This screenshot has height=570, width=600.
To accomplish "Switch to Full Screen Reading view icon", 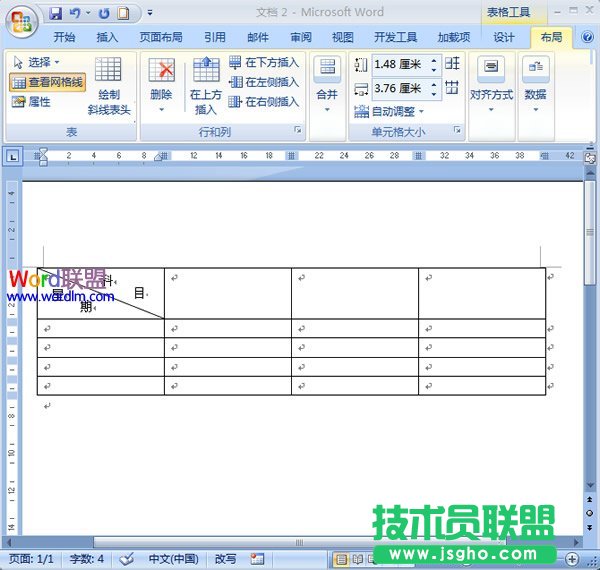I will [357, 560].
